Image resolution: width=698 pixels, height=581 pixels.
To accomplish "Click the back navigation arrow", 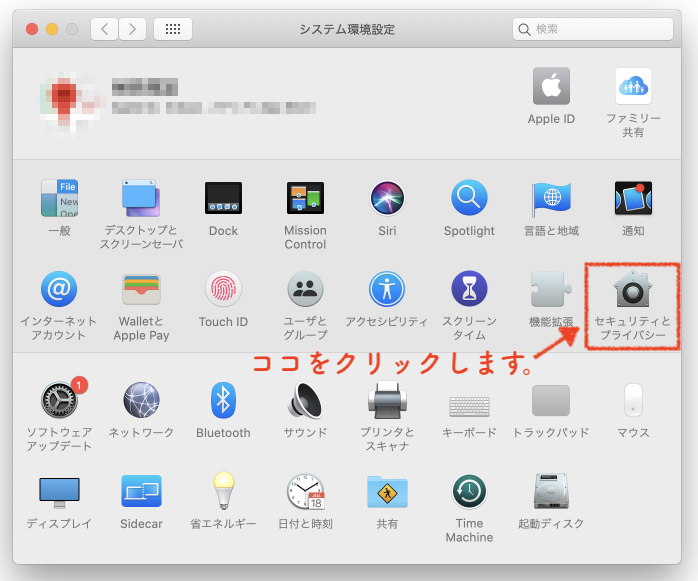I will (x=105, y=29).
